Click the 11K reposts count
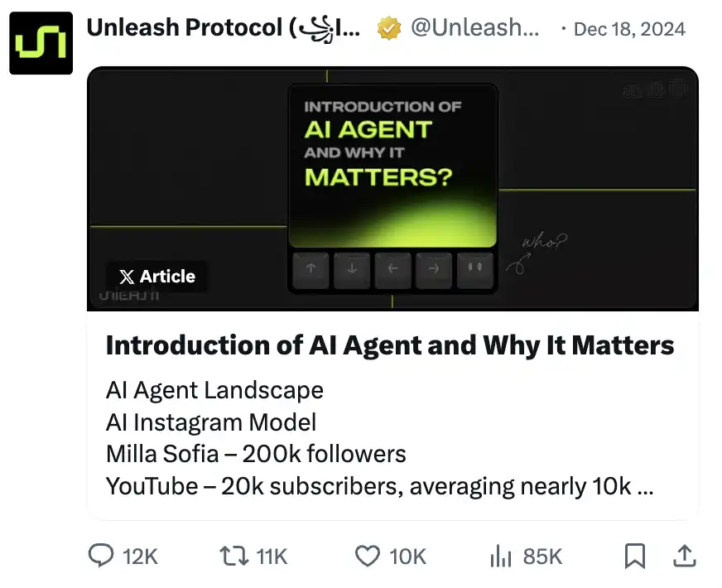 (x=272, y=557)
